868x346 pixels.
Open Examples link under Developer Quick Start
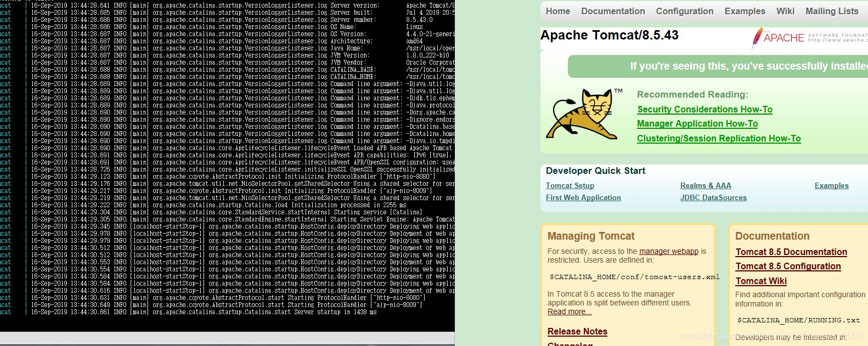pyautogui.click(x=832, y=186)
